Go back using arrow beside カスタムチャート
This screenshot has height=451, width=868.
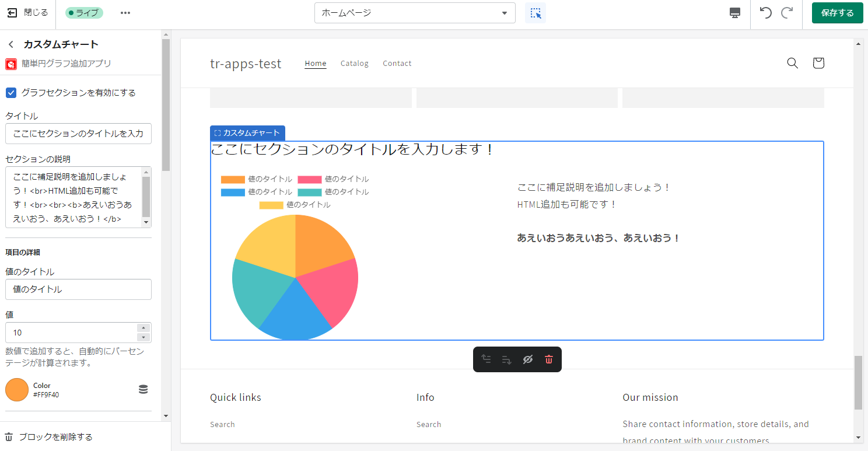[x=10, y=44]
